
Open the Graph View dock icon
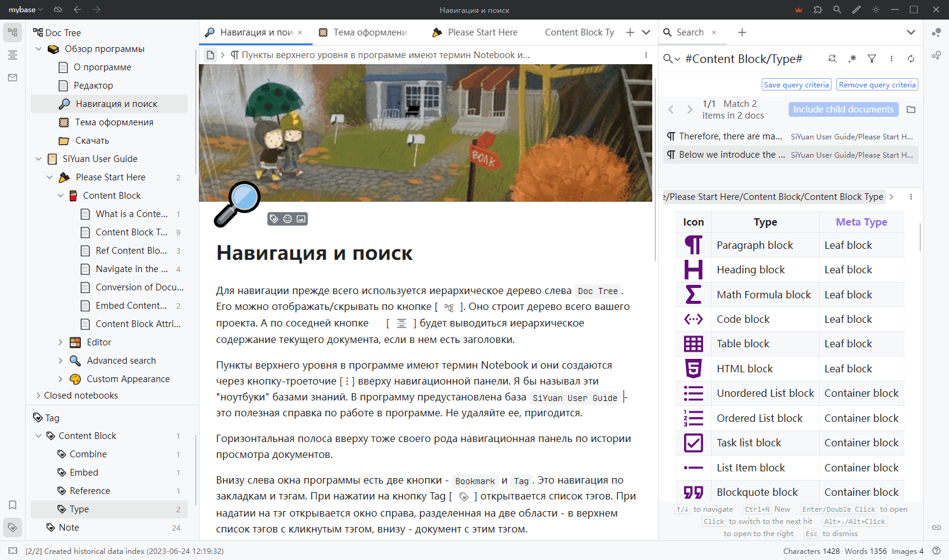coord(936,32)
